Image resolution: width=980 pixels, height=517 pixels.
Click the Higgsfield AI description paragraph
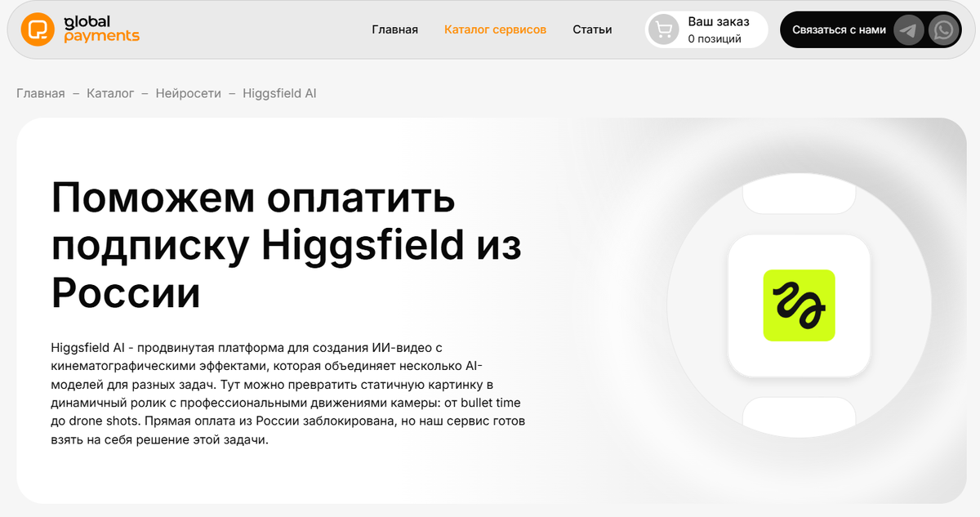tap(287, 394)
